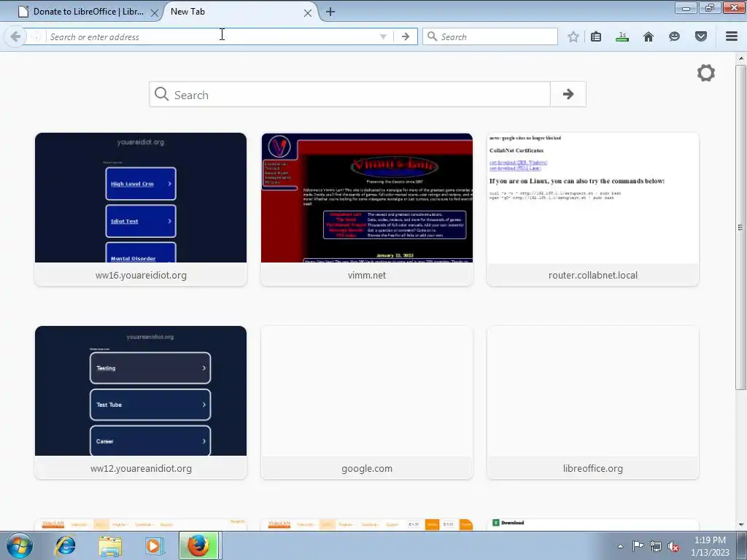Open the google.com tile
This screenshot has height=560, width=747.
click(367, 402)
